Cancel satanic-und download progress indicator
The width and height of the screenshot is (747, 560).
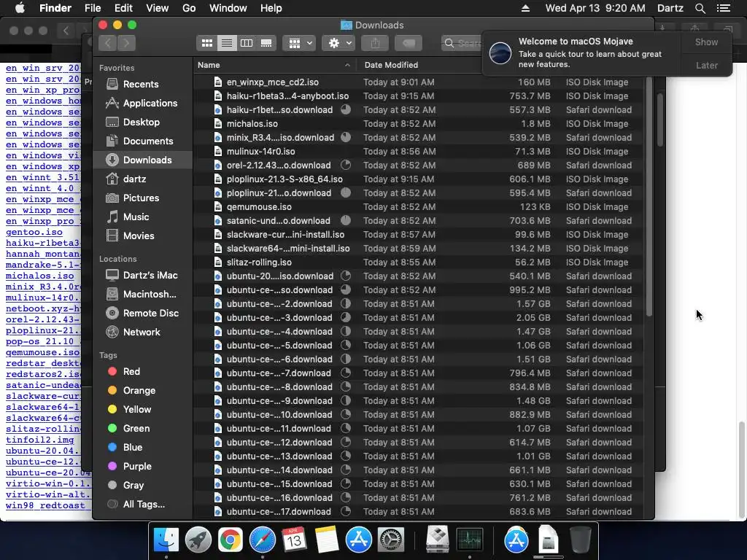click(346, 220)
